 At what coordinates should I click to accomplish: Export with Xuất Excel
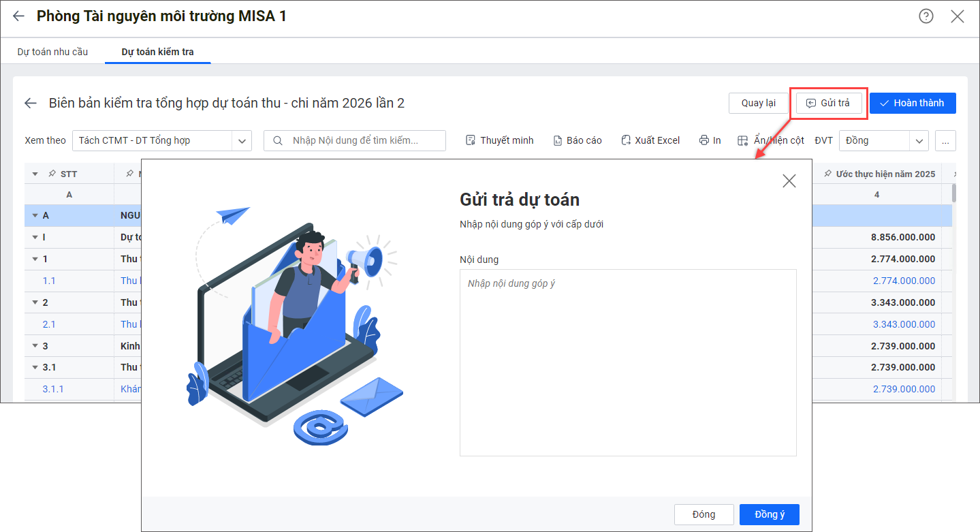point(650,140)
